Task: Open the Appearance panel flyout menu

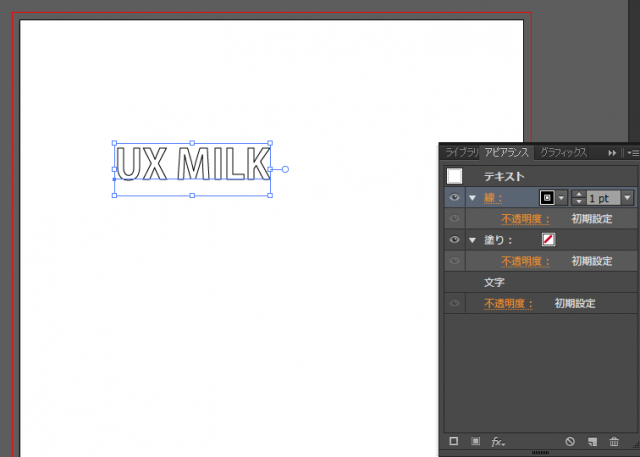Action: pos(631,153)
